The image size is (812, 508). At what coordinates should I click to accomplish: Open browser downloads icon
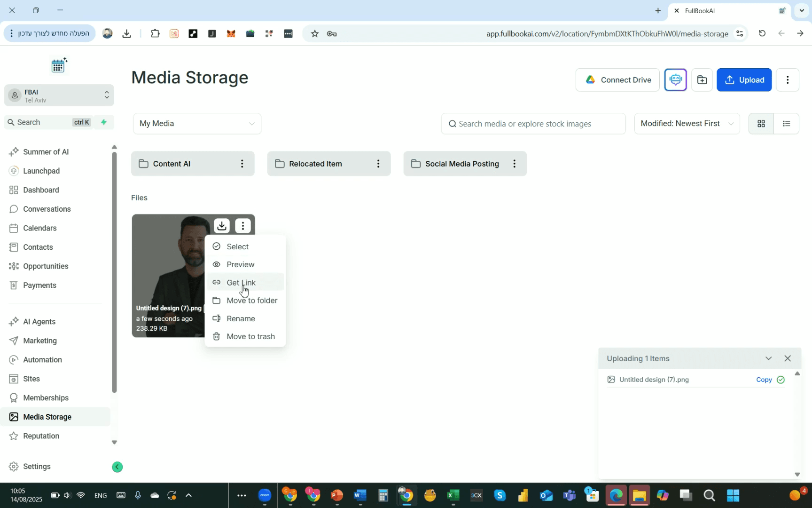click(126, 34)
